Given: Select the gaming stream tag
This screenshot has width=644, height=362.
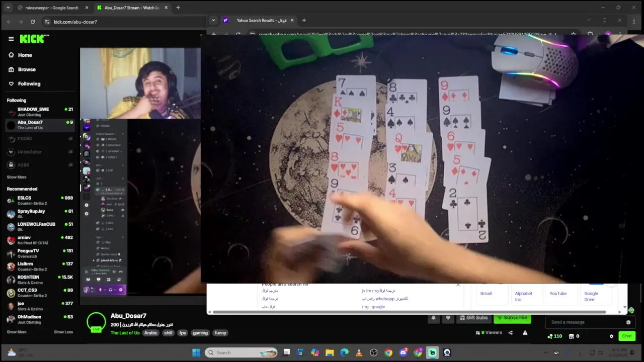Looking at the screenshot, I should coord(200,333).
